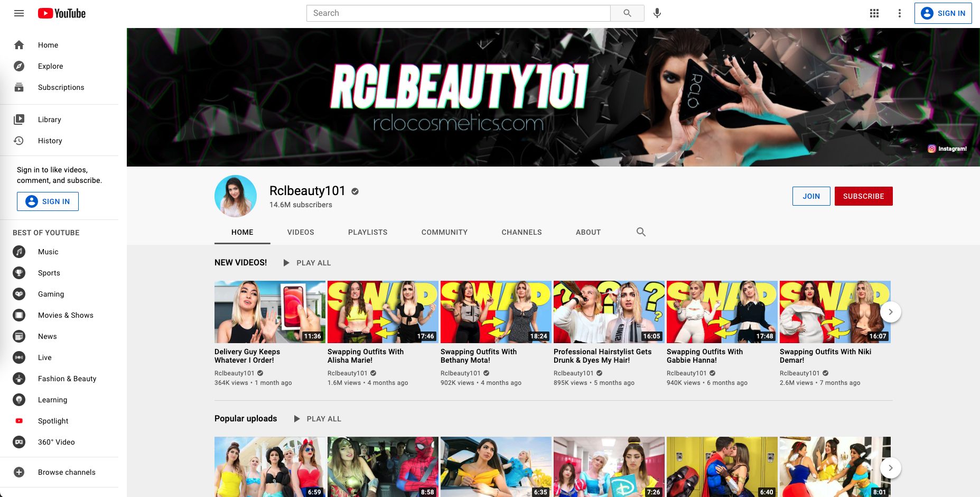Show next videos in Popular uploads row
980x497 pixels.
point(891,468)
